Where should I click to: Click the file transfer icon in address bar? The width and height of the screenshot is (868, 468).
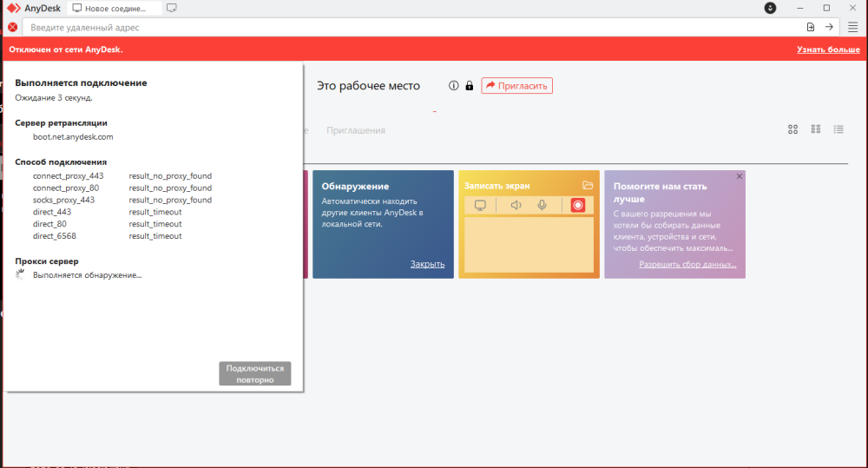[811, 27]
